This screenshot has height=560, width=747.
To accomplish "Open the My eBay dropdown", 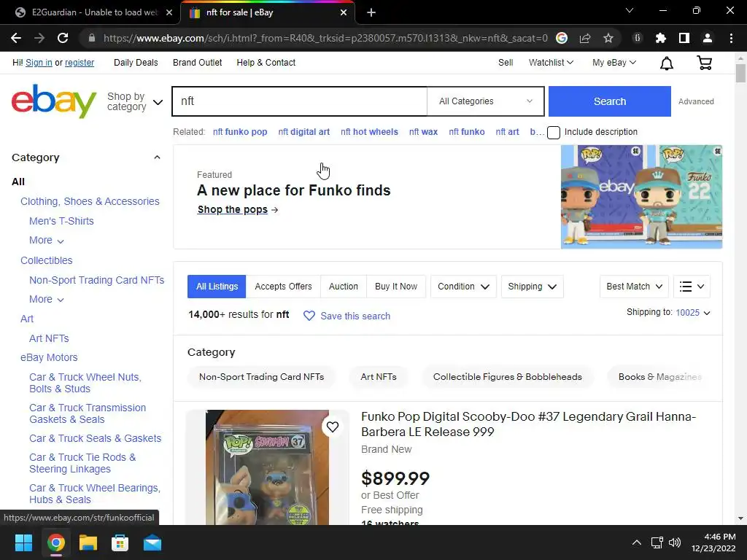I will [614, 63].
